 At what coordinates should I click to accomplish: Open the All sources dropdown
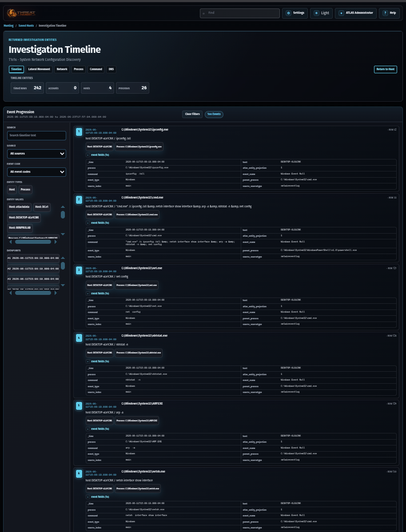pyautogui.click(x=37, y=154)
